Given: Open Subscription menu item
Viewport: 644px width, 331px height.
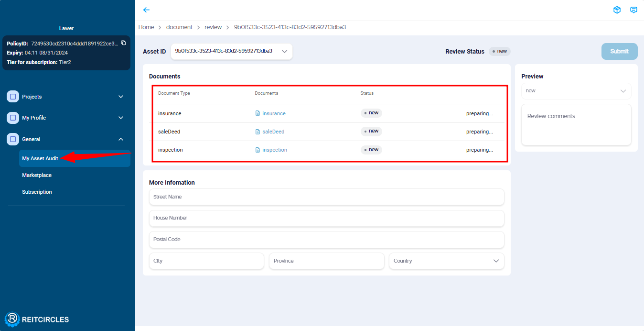Looking at the screenshot, I should (x=37, y=192).
